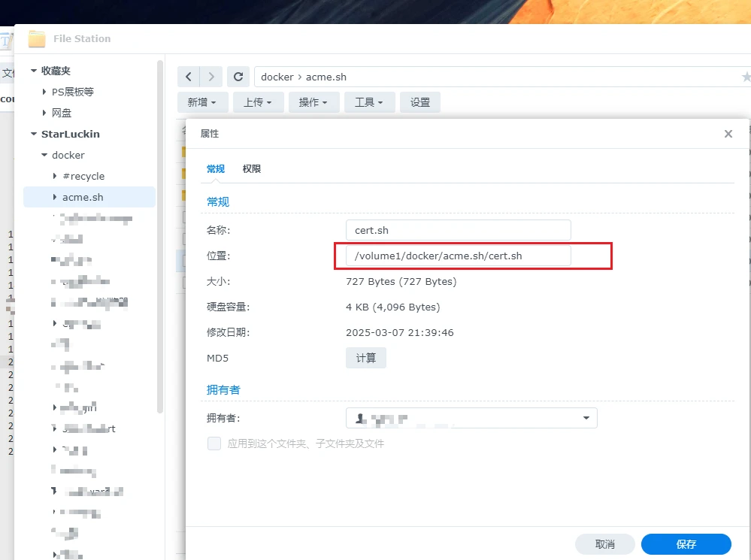Viewport: 751px width, 560px height.
Task: Expand the #recycle folder
Action: [55, 176]
